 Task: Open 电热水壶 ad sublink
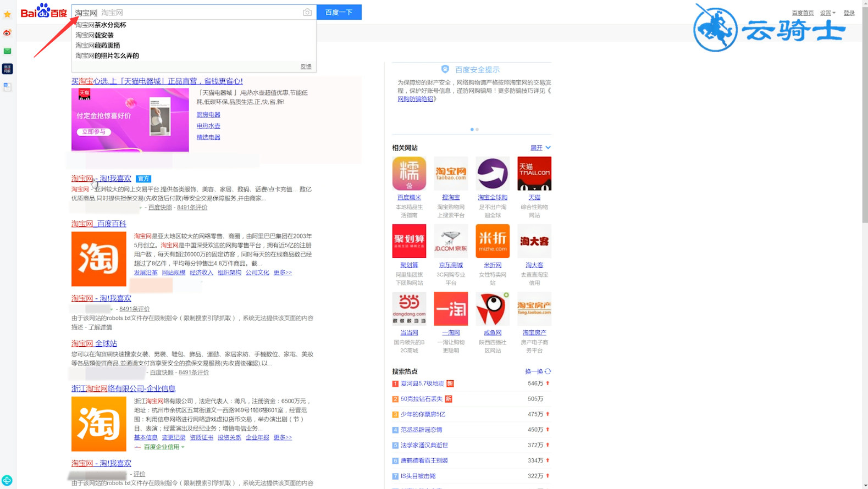click(208, 126)
